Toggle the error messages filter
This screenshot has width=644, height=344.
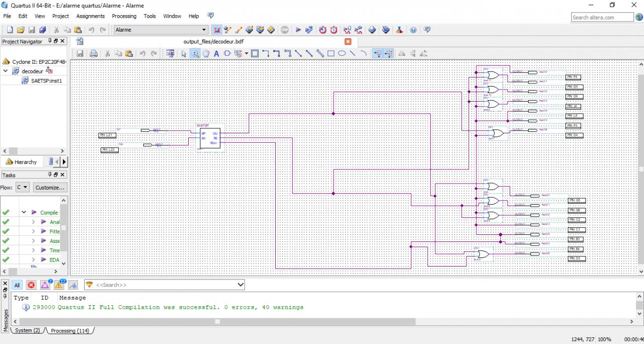pyautogui.click(x=31, y=285)
